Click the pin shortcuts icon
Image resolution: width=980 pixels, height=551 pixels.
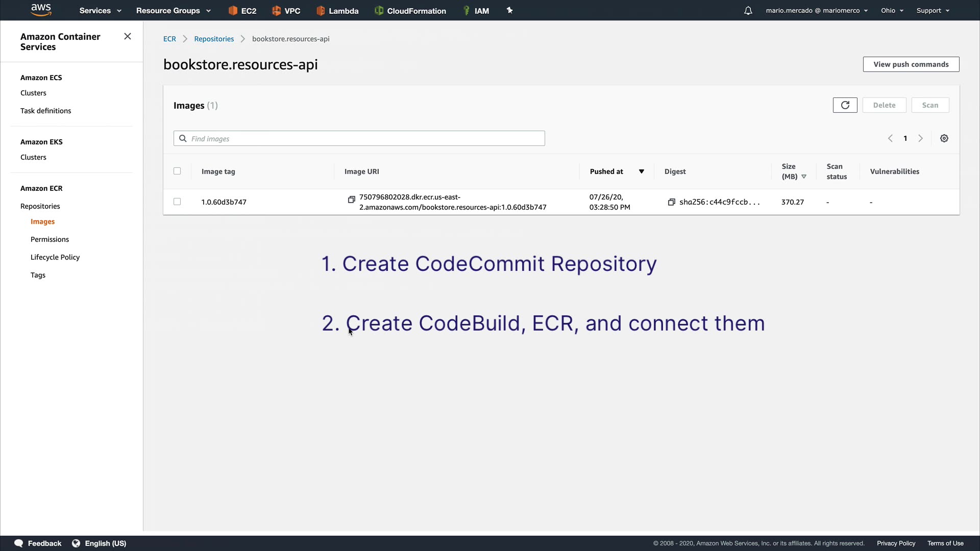(509, 10)
